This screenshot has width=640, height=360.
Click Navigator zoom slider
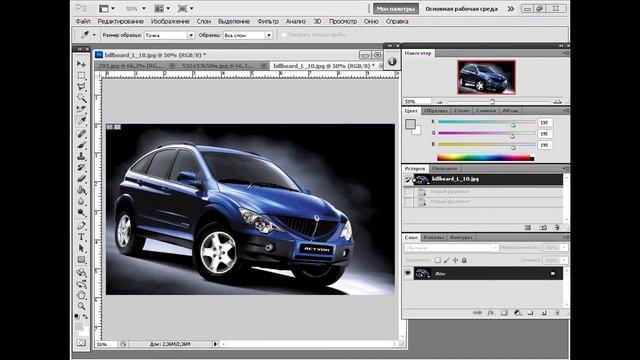[492, 101]
